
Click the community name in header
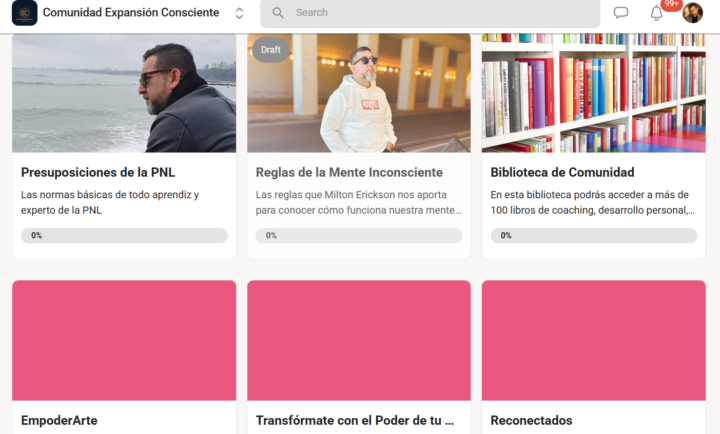[131, 12]
